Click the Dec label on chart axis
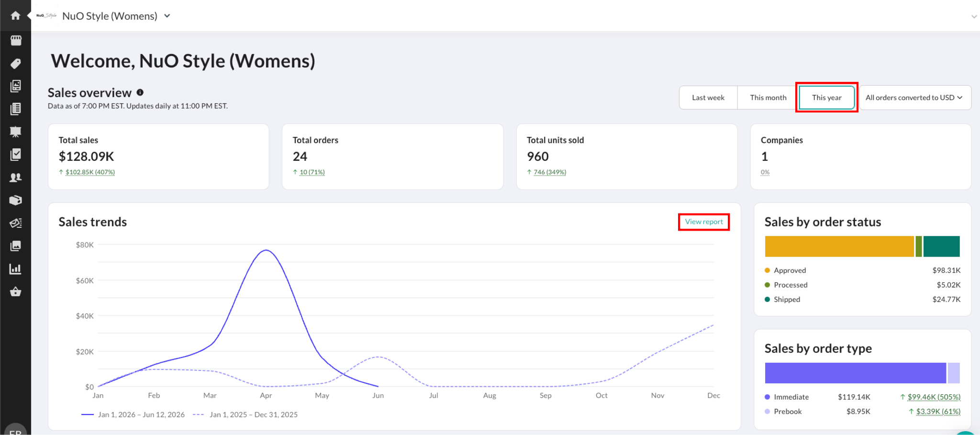 click(713, 395)
